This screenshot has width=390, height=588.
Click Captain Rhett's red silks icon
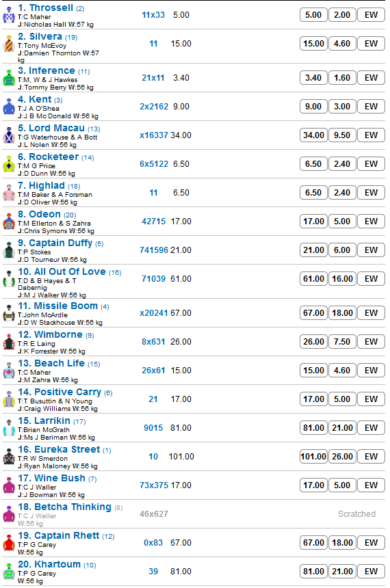(x=9, y=544)
